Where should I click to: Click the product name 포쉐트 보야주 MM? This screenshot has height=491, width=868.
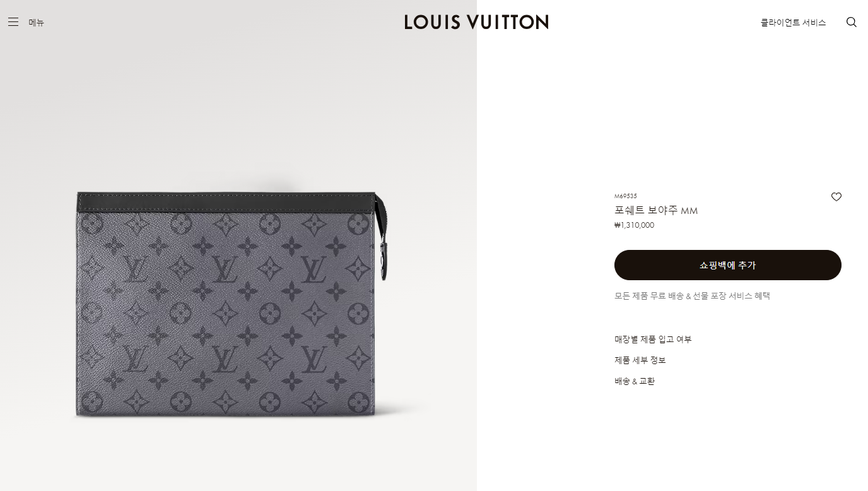point(656,210)
